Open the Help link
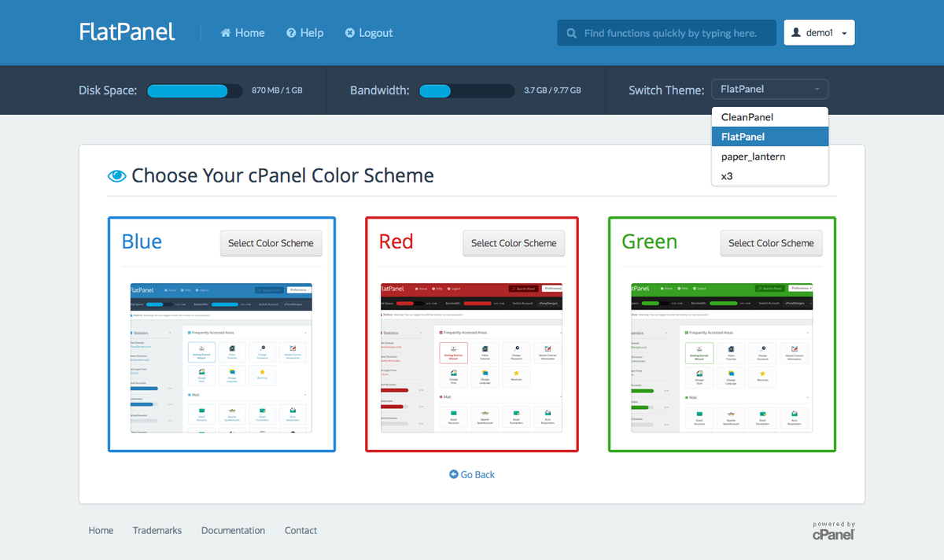Image resolution: width=944 pixels, height=560 pixels. (x=305, y=33)
